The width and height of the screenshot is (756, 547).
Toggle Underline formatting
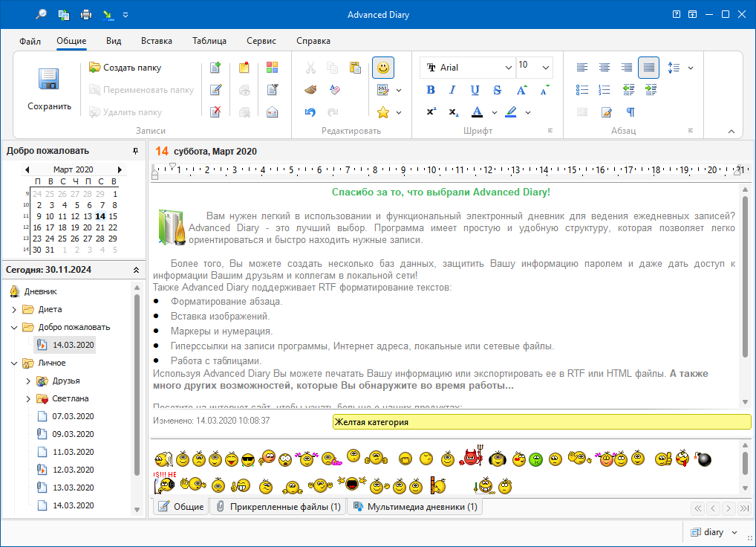click(475, 90)
